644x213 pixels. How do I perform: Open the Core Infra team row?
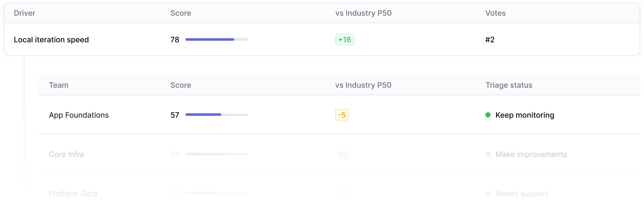coord(66,154)
